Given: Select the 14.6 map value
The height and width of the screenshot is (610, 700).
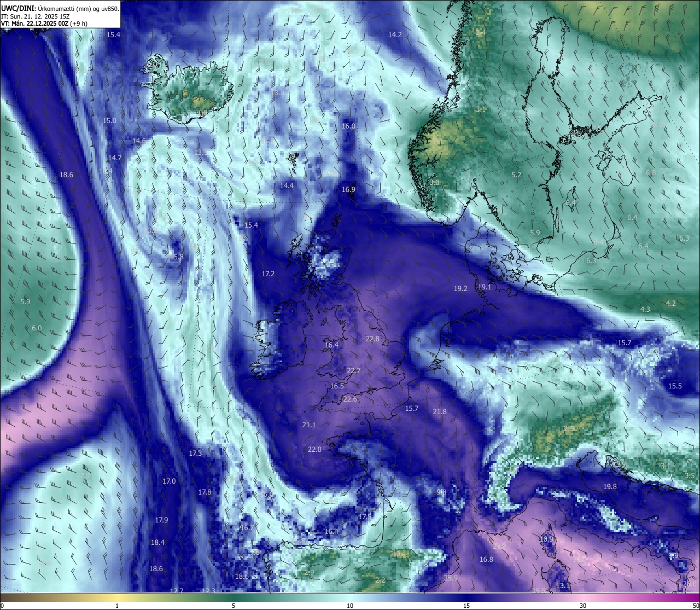Looking at the screenshot, I should tap(139, 141).
